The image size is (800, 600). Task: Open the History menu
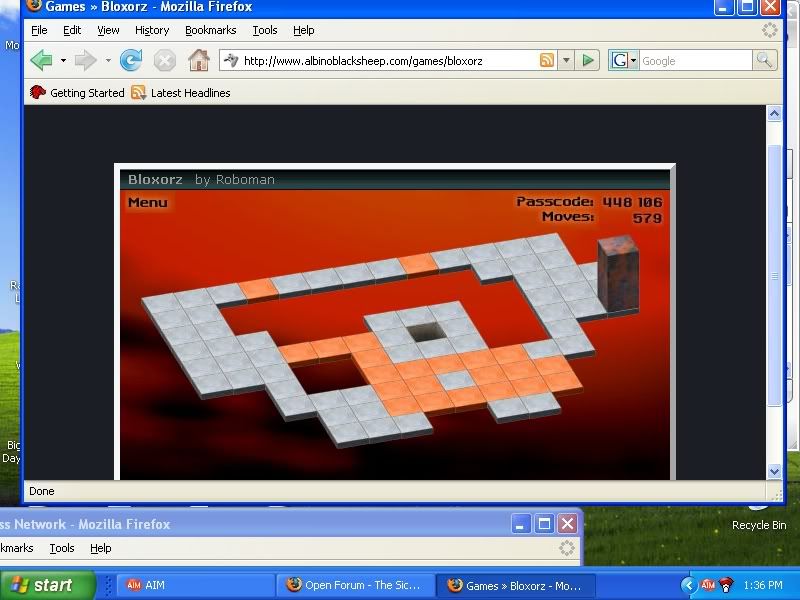pyautogui.click(x=152, y=30)
